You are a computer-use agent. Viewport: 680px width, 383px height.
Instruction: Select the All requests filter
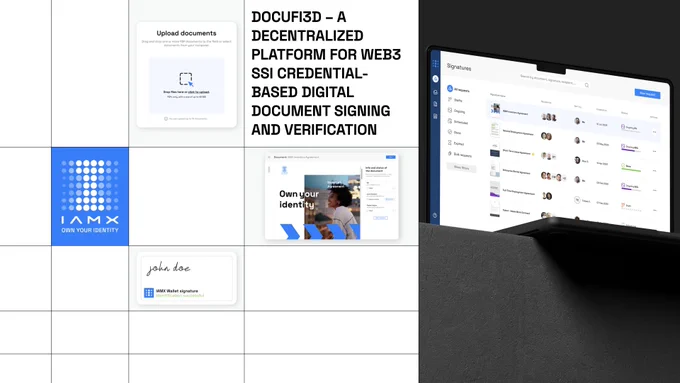(458, 89)
